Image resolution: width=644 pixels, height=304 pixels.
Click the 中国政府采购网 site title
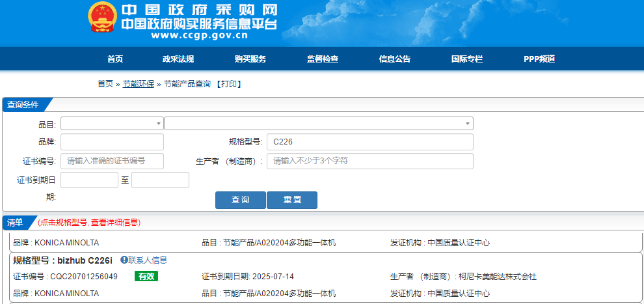[x=199, y=10]
